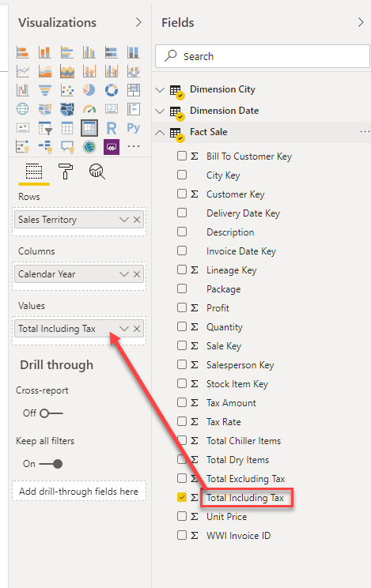Screen dimensions: 371x588
Task: Select the pie chart visualization icon
Action: click(x=89, y=90)
